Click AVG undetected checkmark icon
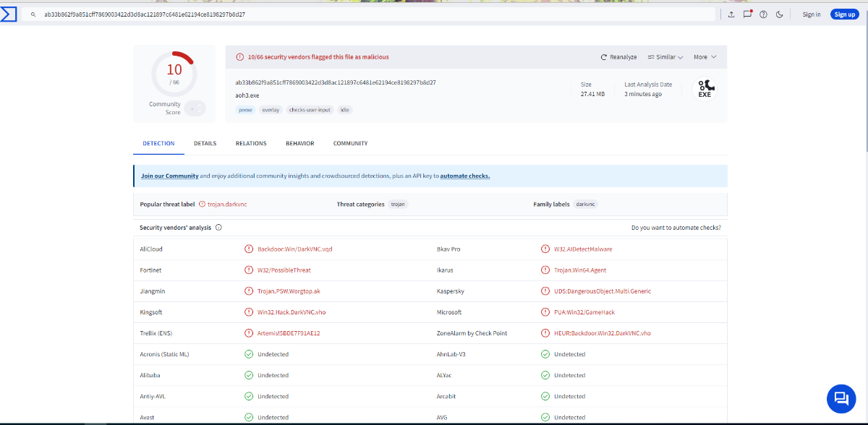The height and width of the screenshot is (425, 868). click(545, 417)
